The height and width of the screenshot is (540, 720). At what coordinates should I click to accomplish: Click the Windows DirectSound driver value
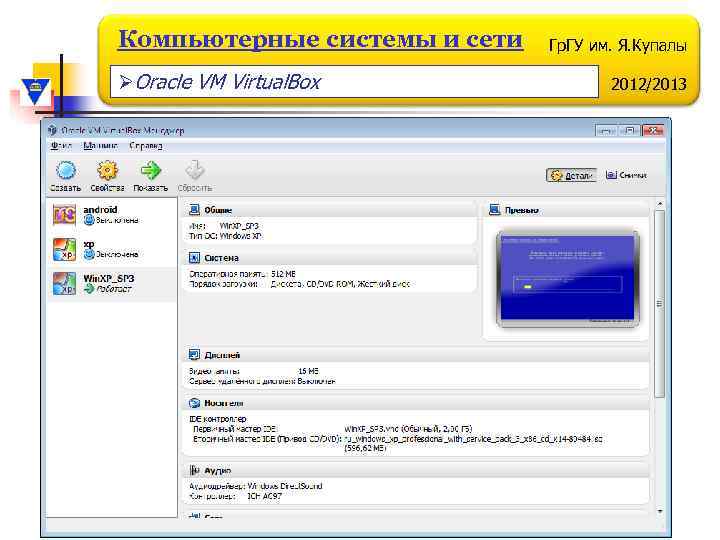pos(285,486)
